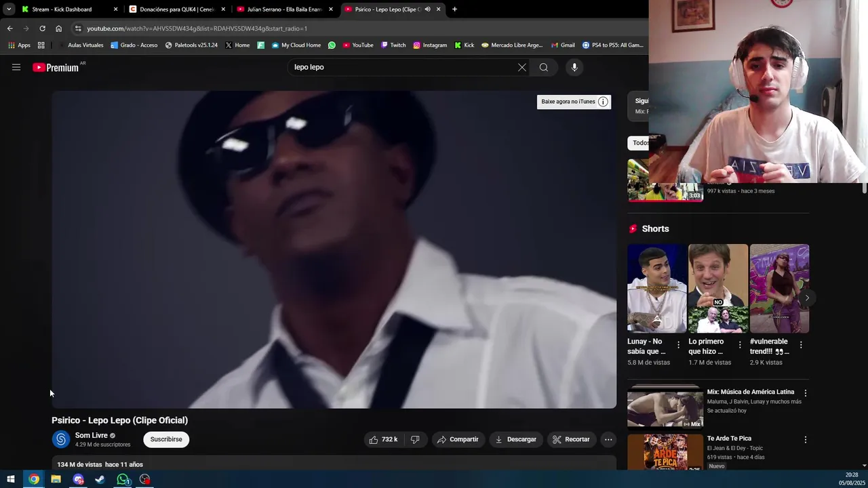This screenshot has height=488, width=868.
Task: Play 'Lo primero que hizo' short
Action: 718,289
